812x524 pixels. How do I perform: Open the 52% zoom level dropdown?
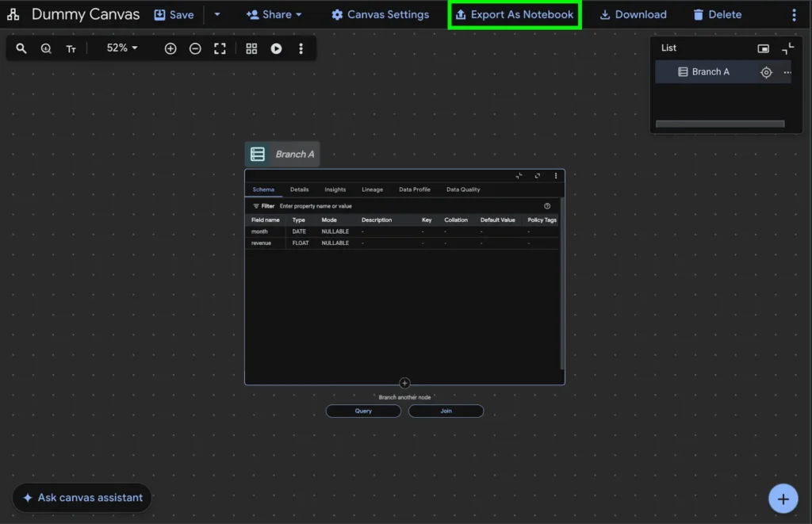click(122, 48)
